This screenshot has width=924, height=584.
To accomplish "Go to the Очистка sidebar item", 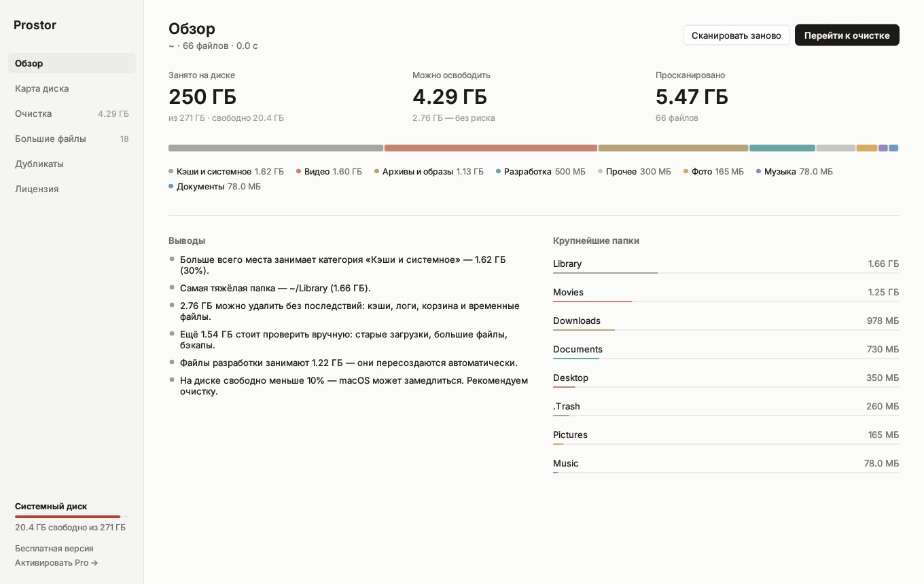I will (x=72, y=113).
